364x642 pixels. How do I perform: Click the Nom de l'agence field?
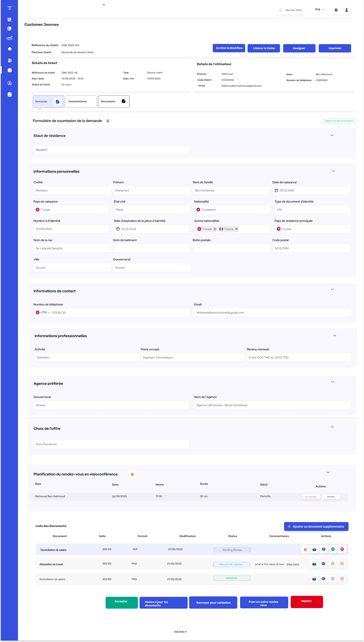(272, 405)
